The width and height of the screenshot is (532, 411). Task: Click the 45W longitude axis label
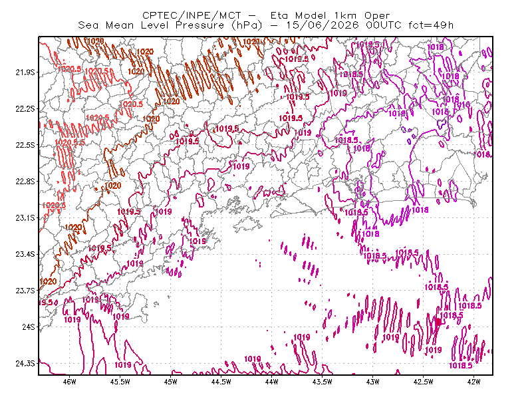pos(171,382)
